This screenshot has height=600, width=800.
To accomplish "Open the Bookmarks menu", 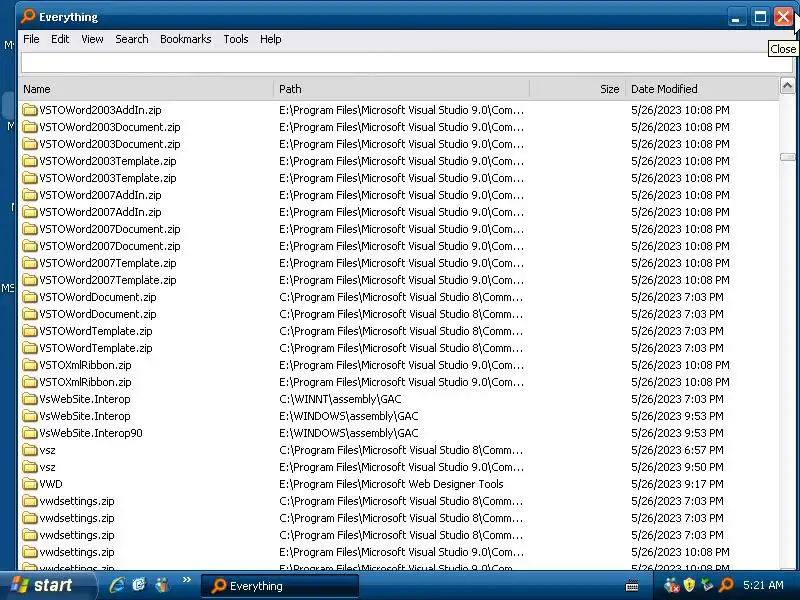I will [x=185, y=39].
